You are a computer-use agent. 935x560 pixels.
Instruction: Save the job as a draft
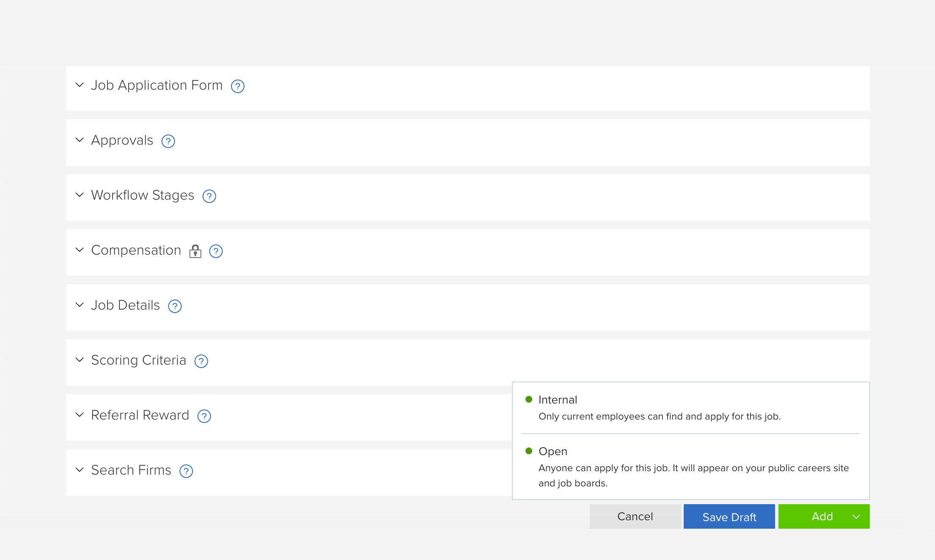click(x=729, y=516)
